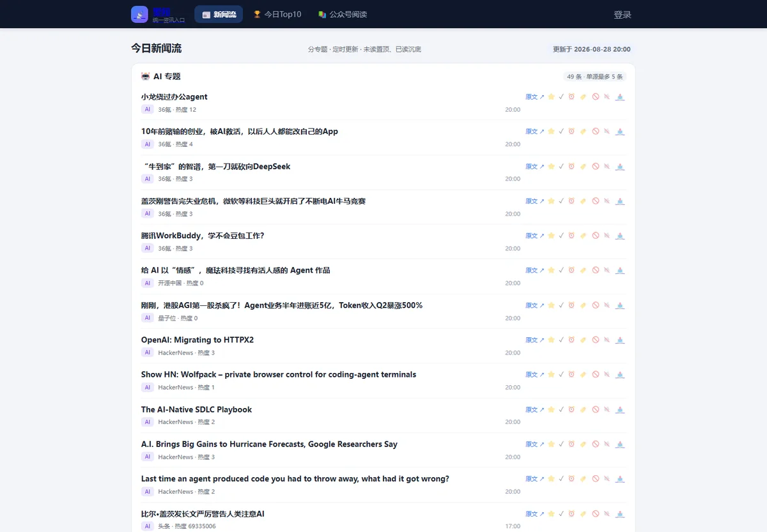
Task: Open The AI-Native SDLC Playbook title
Action: 196,409
